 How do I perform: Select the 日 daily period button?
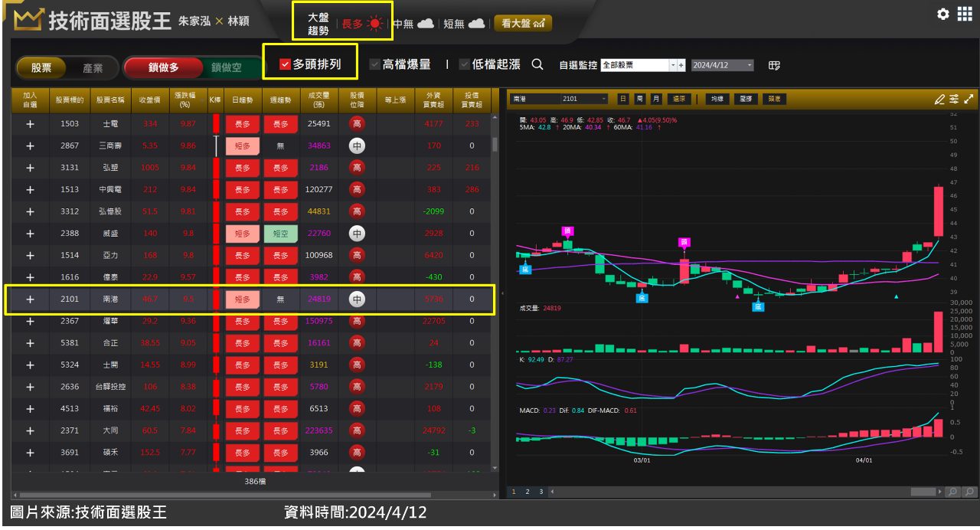(622, 99)
